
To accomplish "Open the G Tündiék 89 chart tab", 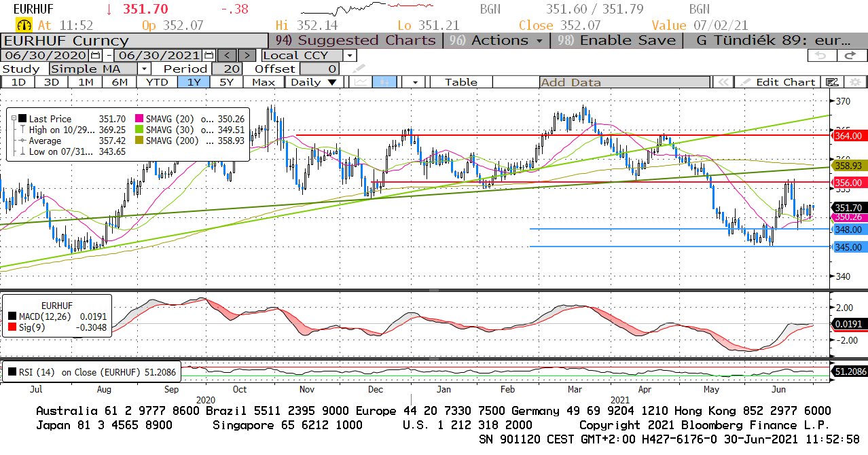I will 776,40.
